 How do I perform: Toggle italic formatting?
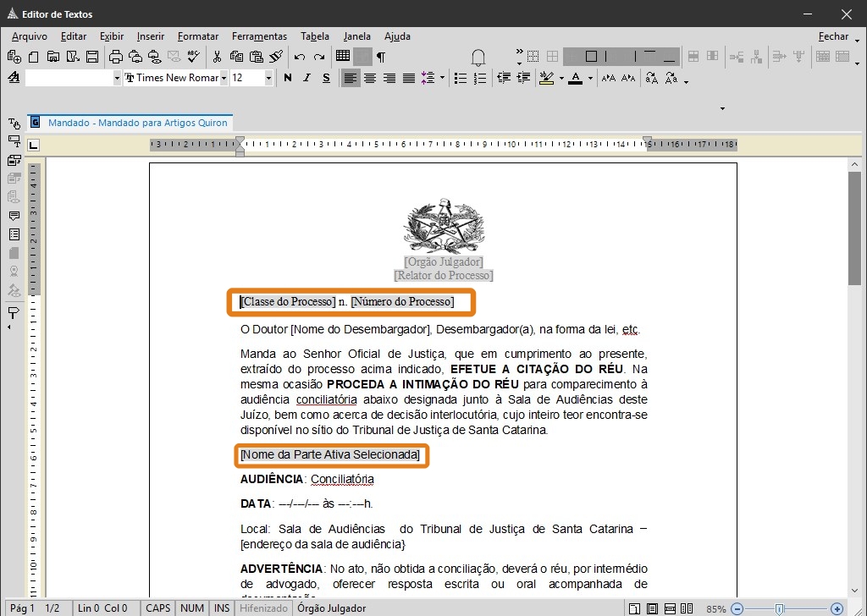306,78
